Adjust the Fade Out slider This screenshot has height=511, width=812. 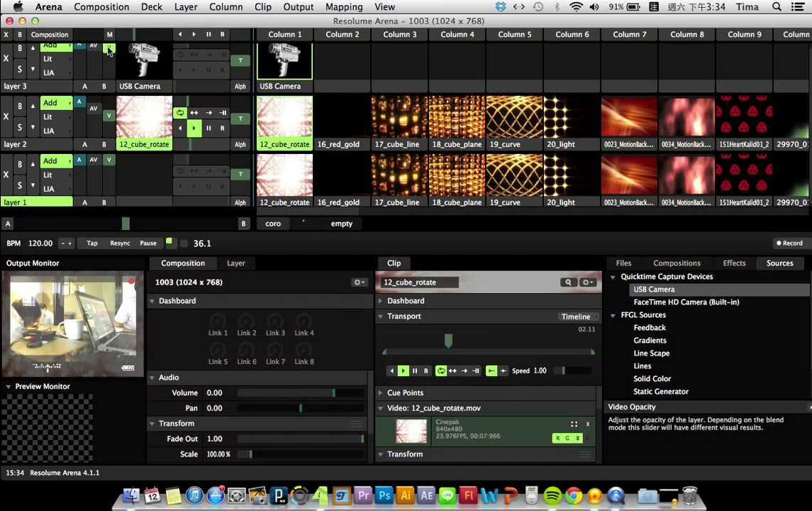click(301, 439)
